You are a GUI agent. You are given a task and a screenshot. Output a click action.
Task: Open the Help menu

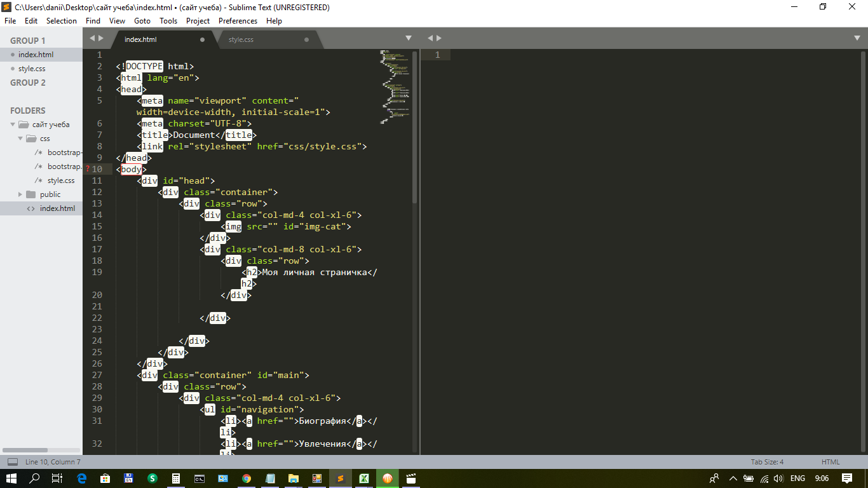(x=274, y=20)
